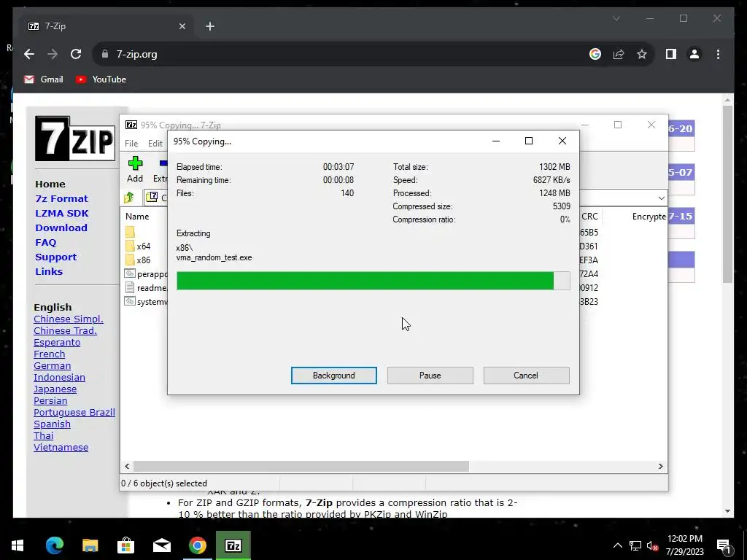Screen dimensions: 747x560
Task: Click the green Add plus icon in 7-Zip
Action: (135, 163)
